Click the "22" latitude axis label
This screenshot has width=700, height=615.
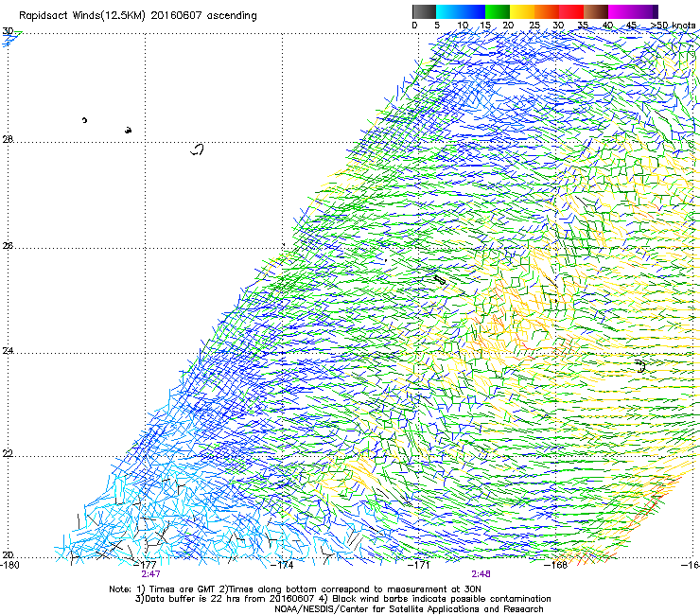(8, 453)
